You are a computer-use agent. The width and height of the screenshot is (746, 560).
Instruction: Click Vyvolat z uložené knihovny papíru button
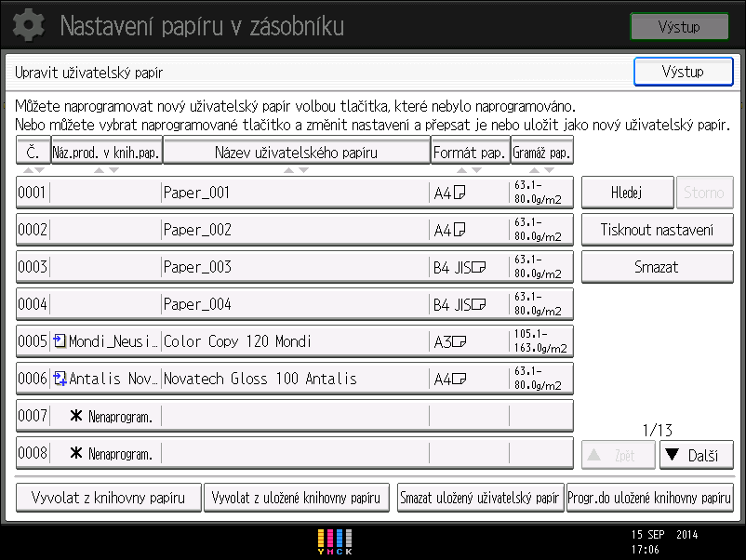point(297,498)
